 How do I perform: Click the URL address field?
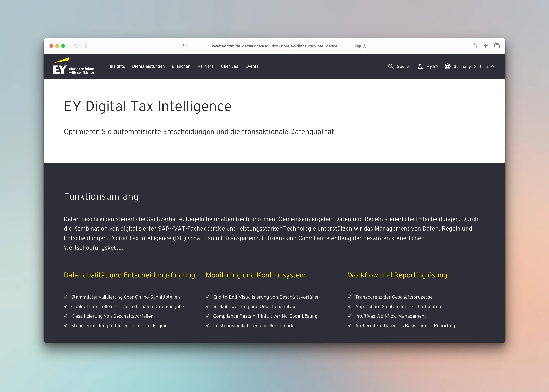point(274,46)
